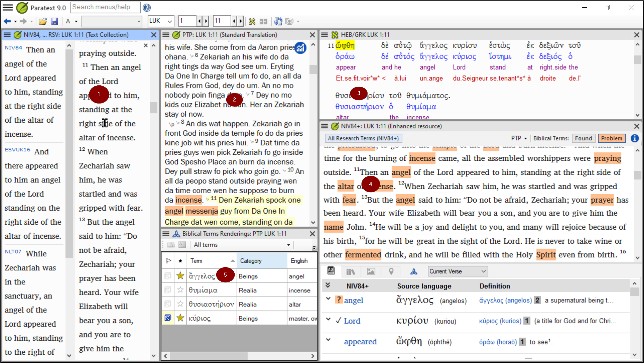644x363 pixels.
Task: Click the Search menus/help field
Action: point(105,7)
